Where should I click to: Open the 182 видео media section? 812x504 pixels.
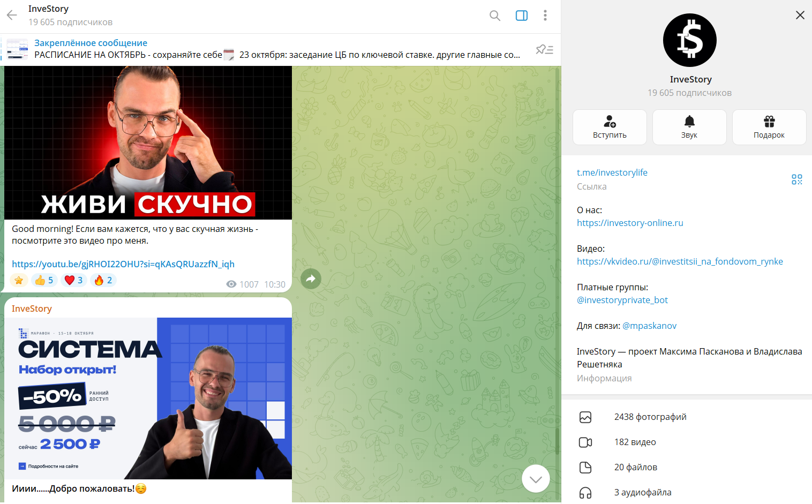click(687, 442)
